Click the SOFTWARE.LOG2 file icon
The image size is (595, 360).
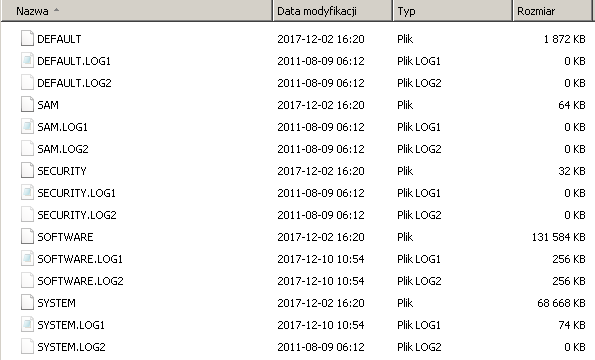(27, 281)
